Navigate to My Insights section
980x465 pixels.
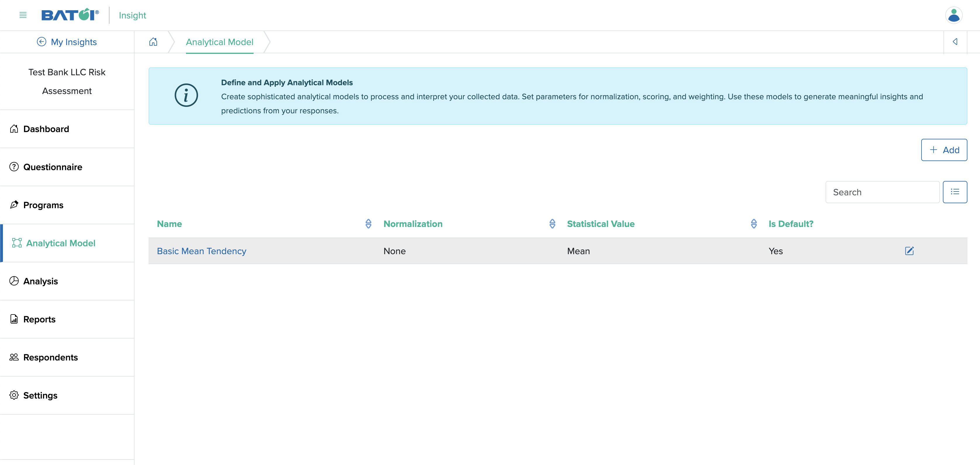coord(67,41)
